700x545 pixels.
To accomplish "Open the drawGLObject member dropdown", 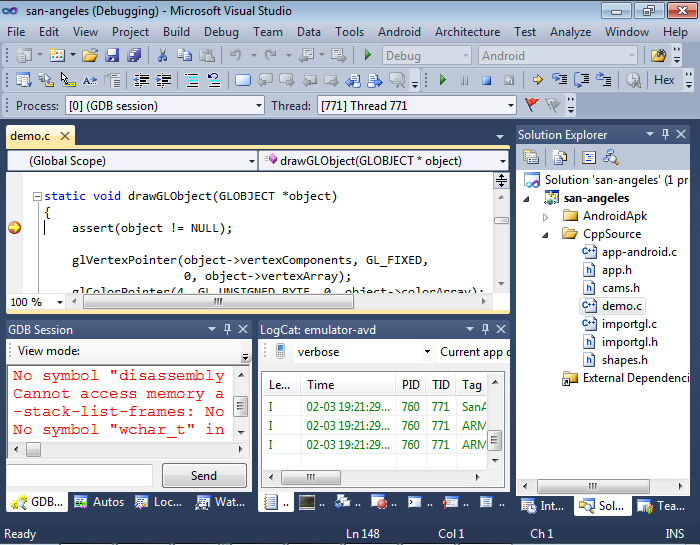I will 503,161.
